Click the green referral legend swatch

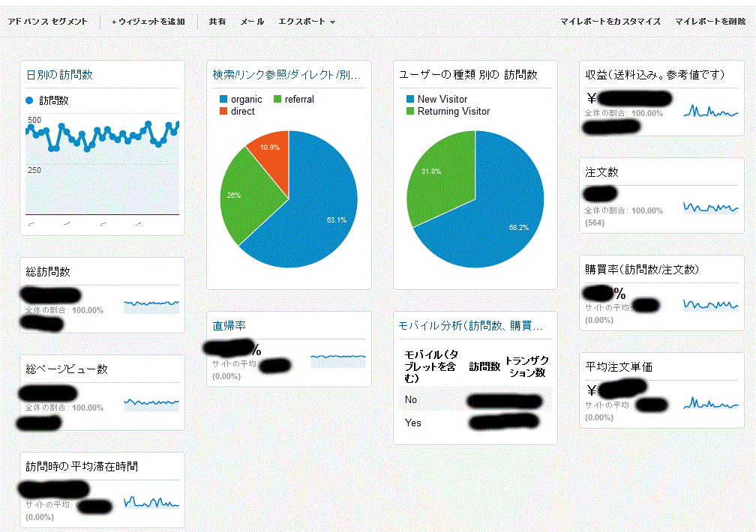(x=277, y=100)
